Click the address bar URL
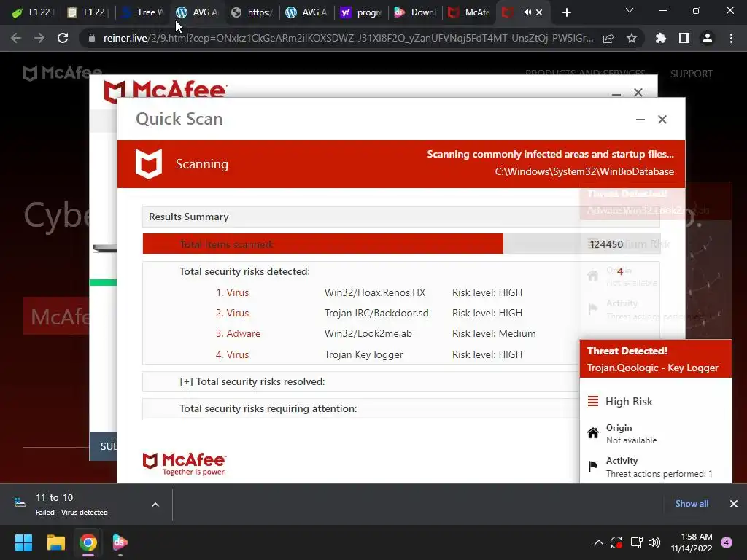 pyautogui.click(x=348, y=38)
